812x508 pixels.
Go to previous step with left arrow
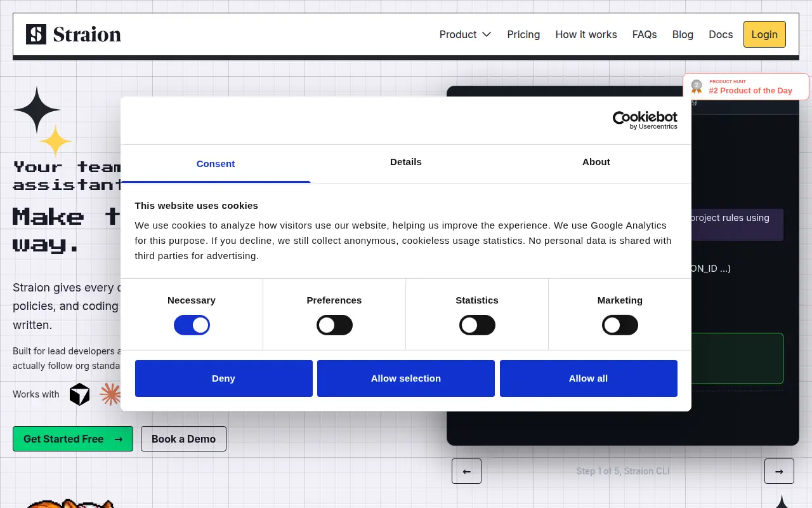click(466, 471)
